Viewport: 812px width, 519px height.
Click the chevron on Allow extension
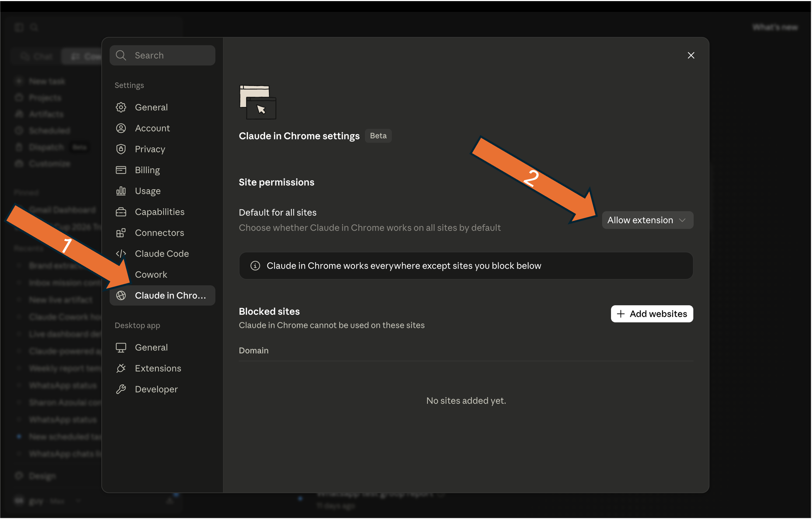pyautogui.click(x=682, y=220)
